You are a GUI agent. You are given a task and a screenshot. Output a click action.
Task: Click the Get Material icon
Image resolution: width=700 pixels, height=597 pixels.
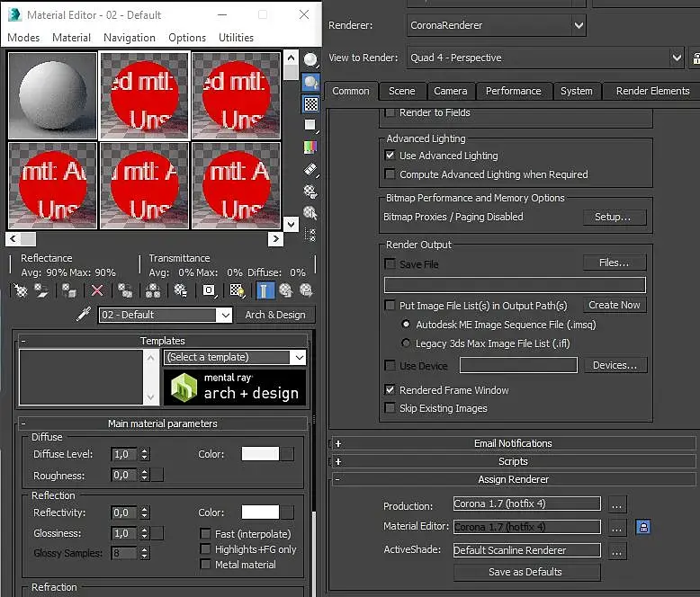click(21, 291)
